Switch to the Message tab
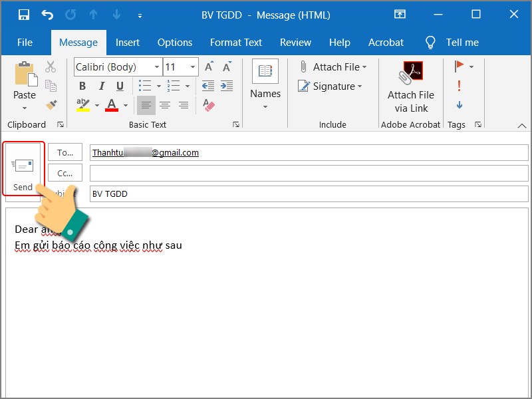 click(x=78, y=43)
